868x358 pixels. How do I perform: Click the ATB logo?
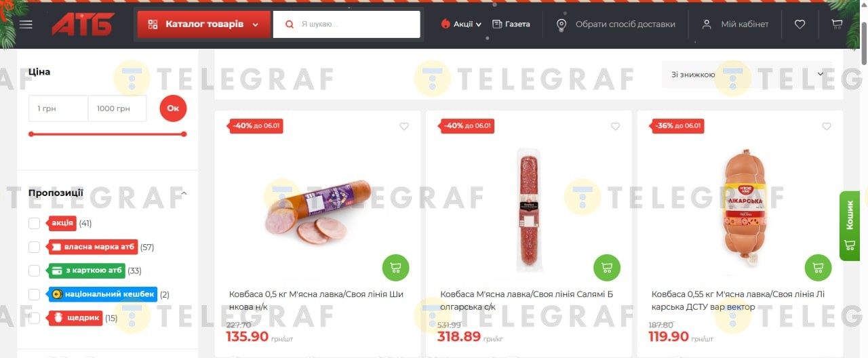coord(83,24)
